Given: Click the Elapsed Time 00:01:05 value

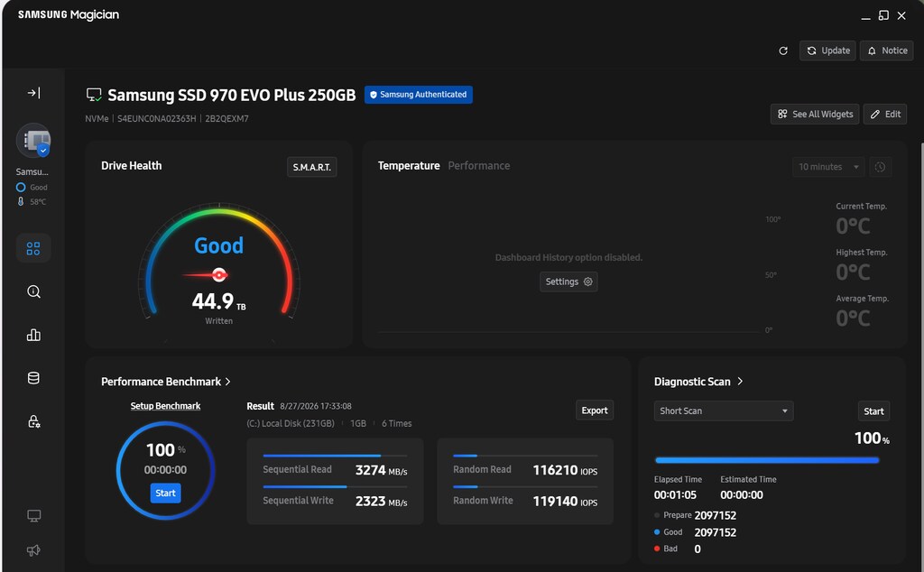Looking at the screenshot, I should pyautogui.click(x=675, y=495).
